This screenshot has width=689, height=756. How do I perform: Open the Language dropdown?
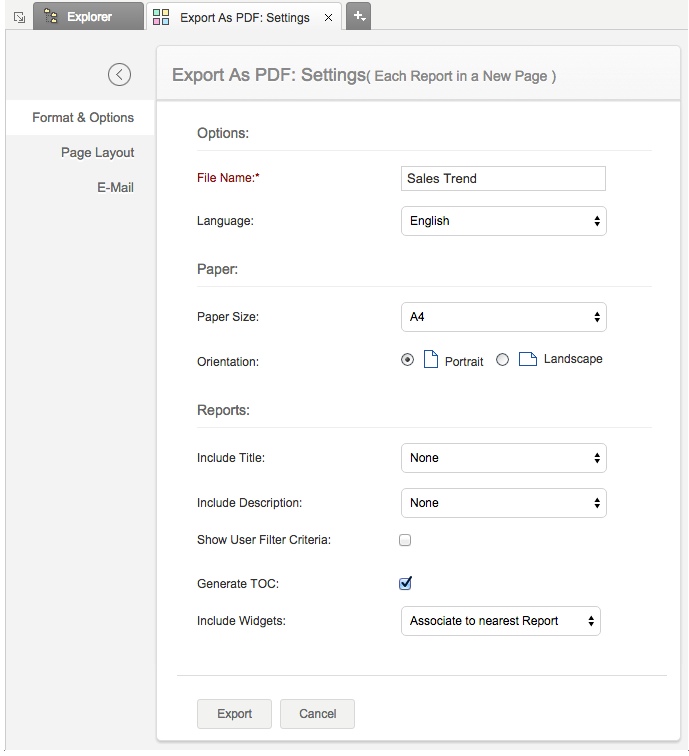click(x=503, y=221)
